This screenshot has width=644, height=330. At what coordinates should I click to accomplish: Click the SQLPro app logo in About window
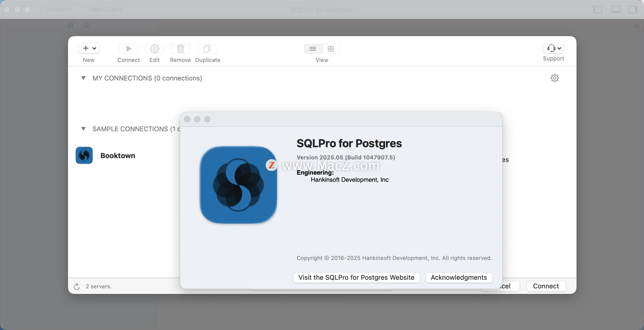tap(238, 185)
